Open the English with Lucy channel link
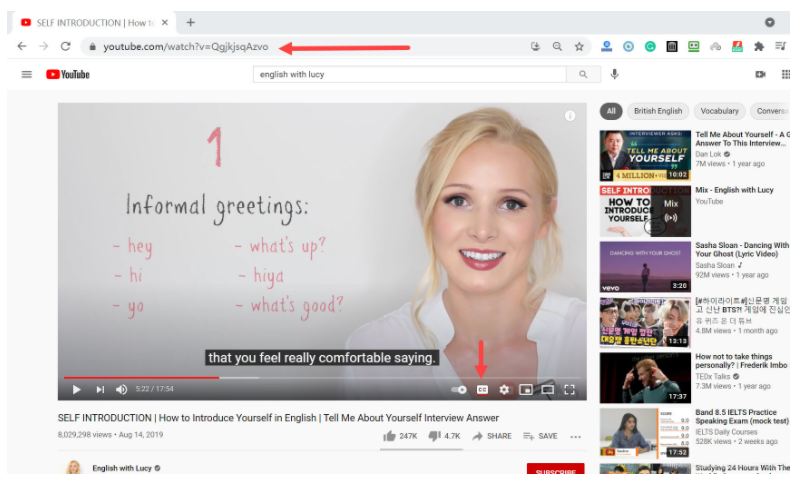Viewport: 812px width, 479px height. coord(121,468)
